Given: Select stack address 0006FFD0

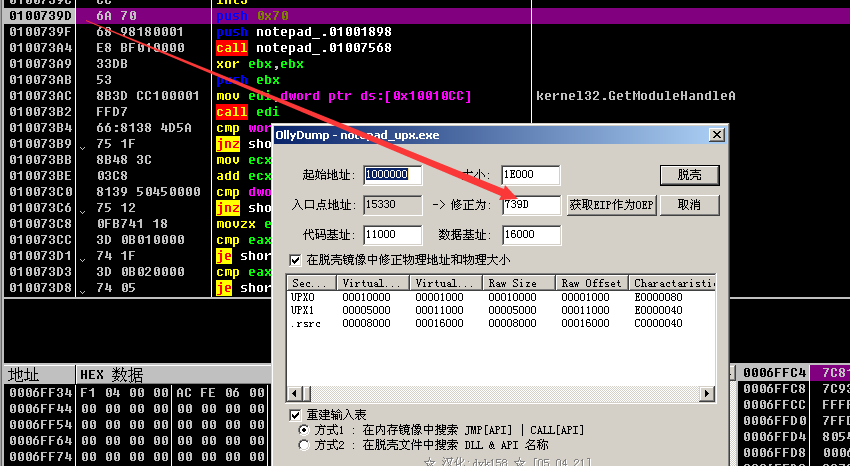Looking at the screenshot, I should tap(775, 420).
